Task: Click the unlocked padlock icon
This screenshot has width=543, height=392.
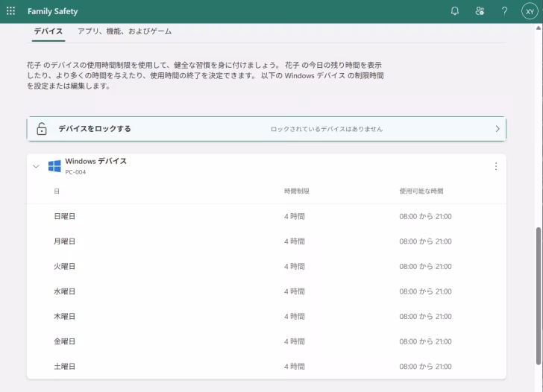Action: coord(42,129)
